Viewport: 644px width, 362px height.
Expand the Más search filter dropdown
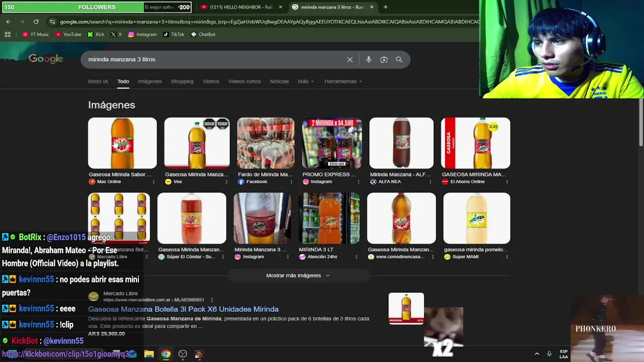[305, 81]
